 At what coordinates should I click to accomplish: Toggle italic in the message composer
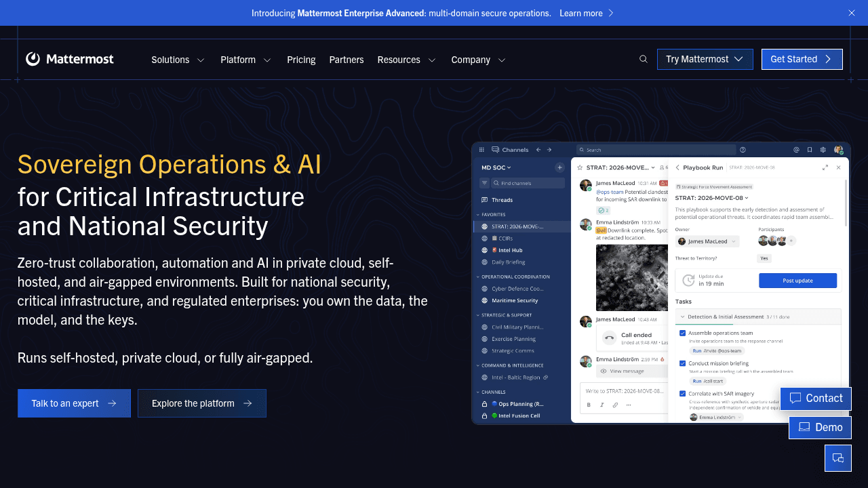602,405
